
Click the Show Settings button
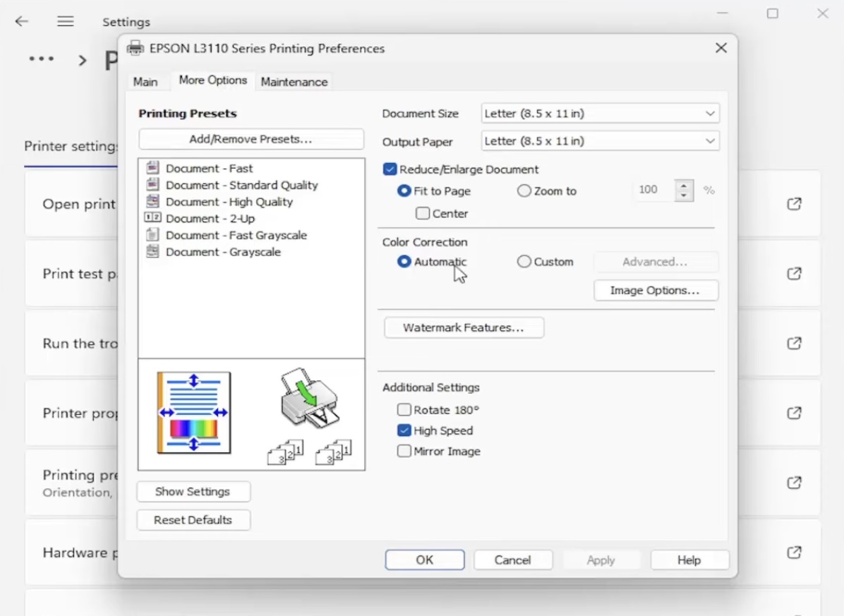[193, 492]
